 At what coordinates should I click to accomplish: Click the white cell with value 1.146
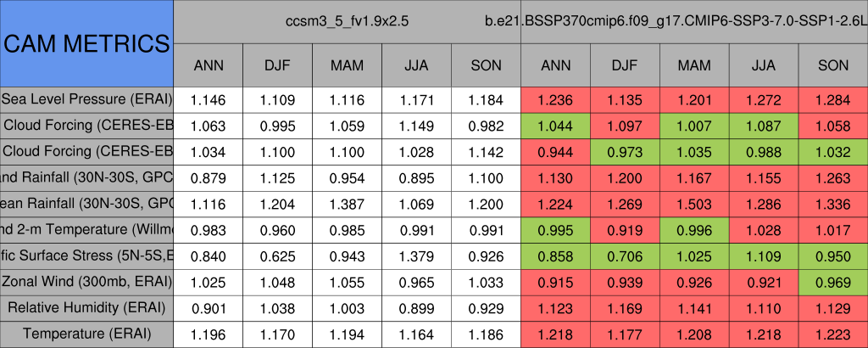(209, 99)
